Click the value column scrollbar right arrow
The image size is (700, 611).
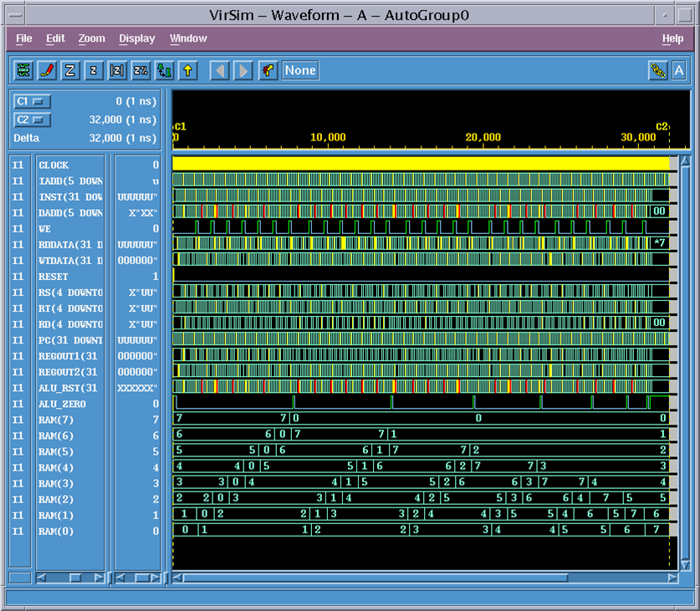(x=156, y=578)
